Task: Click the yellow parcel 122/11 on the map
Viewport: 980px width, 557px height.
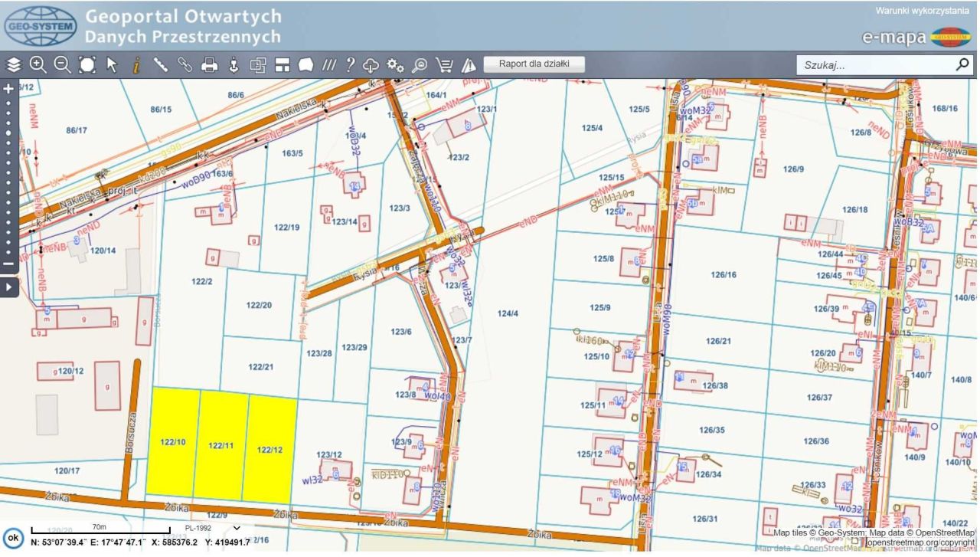Action: point(220,444)
